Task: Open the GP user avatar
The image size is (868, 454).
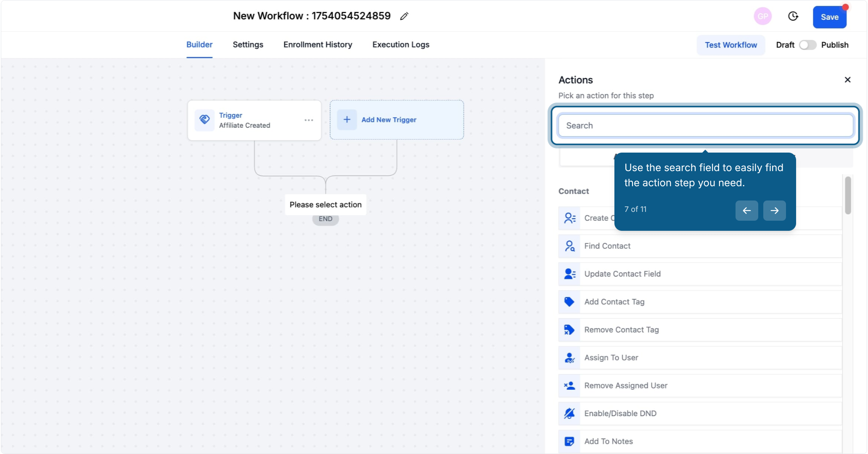Action: click(x=762, y=16)
